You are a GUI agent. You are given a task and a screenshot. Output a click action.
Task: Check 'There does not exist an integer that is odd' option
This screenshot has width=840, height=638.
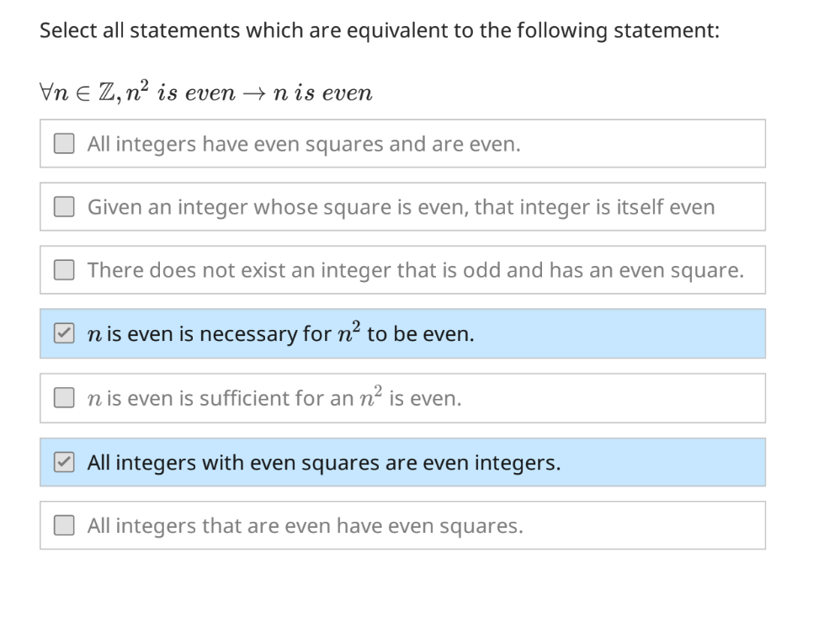(63, 270)
